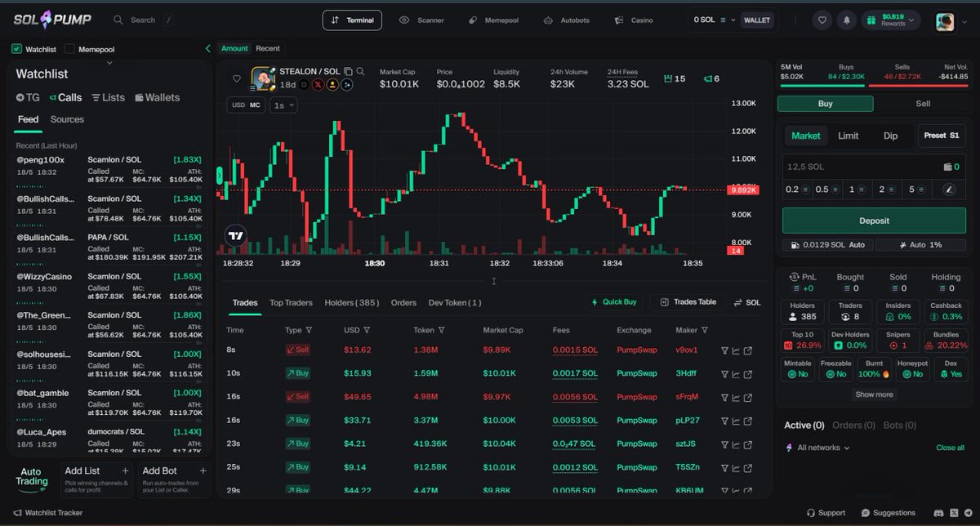The width and height of the screenshot is (980, 526).
Task: Select Recent sorting toggle
Action: click(268, 48)
